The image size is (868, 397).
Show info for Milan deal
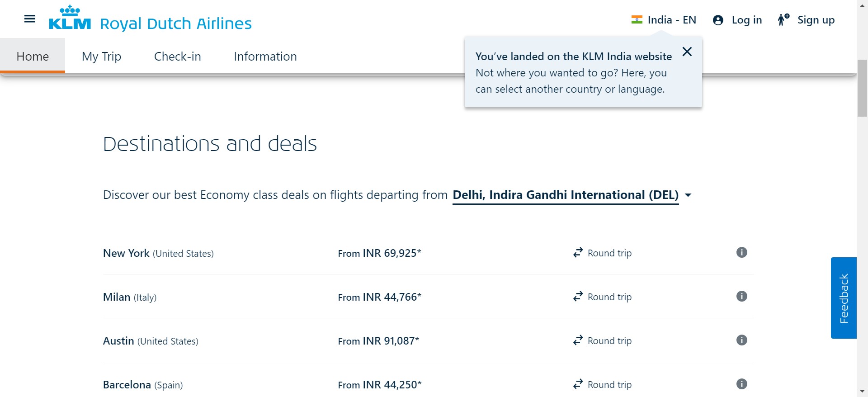741,296
